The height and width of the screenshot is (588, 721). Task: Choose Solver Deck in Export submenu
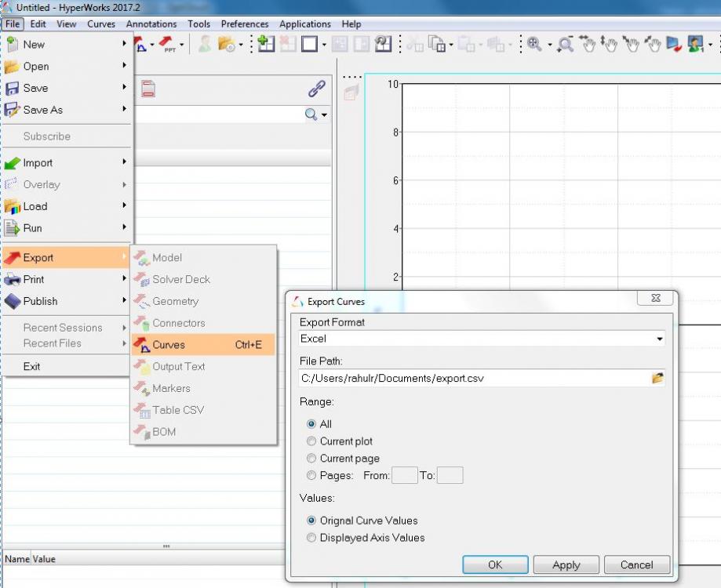202,279
